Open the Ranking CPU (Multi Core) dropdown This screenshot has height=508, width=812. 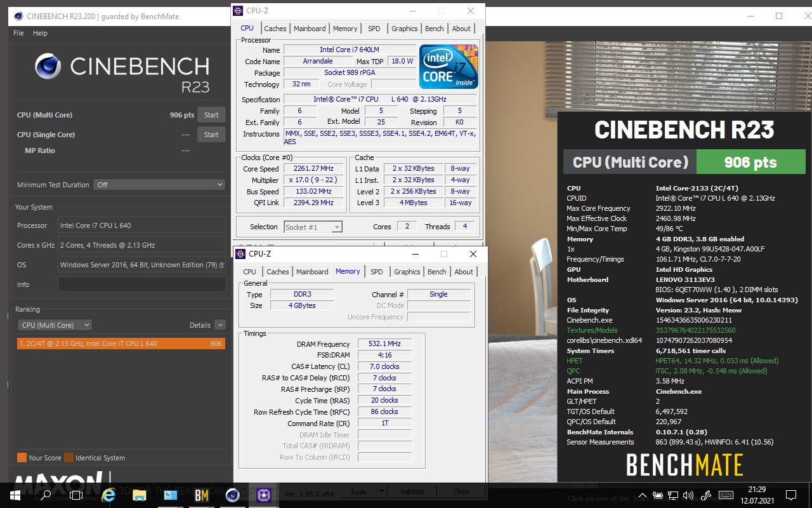coord(55,325)
